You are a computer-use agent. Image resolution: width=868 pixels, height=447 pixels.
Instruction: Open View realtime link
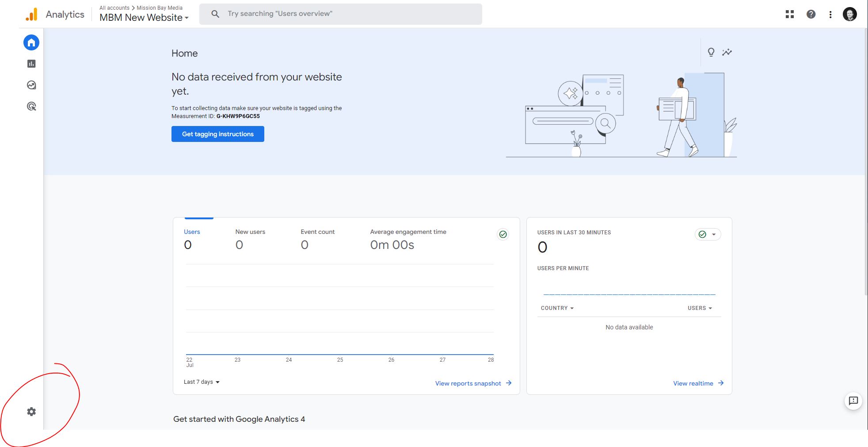[698, 383]
